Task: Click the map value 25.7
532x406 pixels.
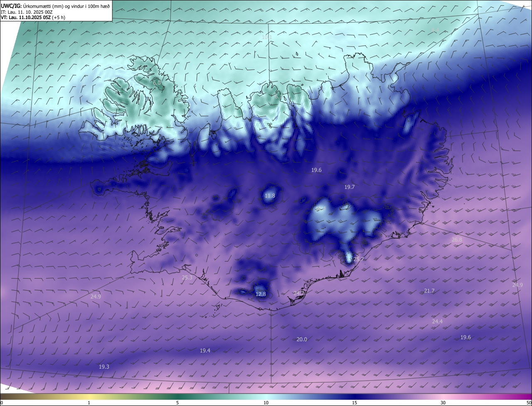Action: point(358,259)
